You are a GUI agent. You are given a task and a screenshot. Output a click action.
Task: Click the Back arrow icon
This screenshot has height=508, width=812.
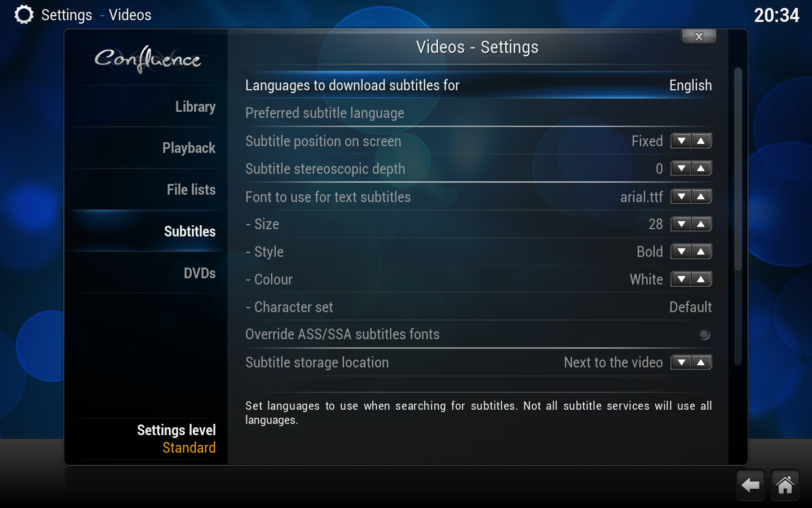coord(750,485)
